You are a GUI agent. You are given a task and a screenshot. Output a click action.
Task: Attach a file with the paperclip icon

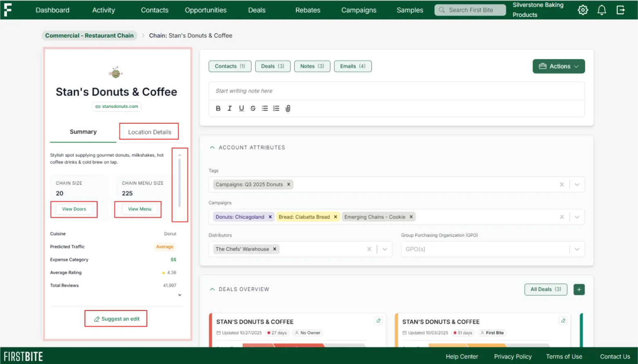[x=288, y=108]
